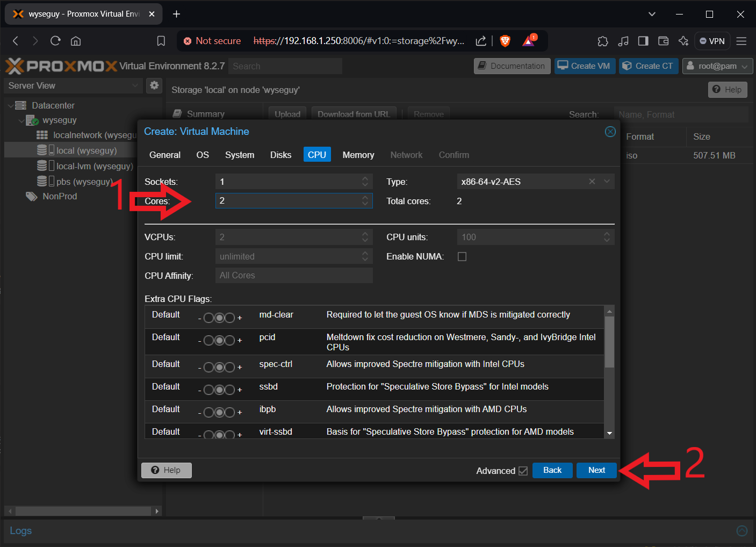Click the VPN button
Image resolution: width=756 pixels, height=547 pixels.
712,41
